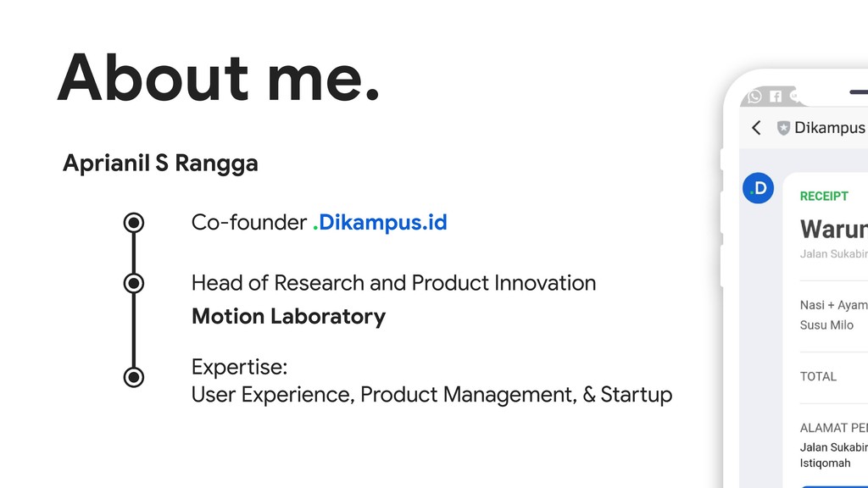Click the Warung heading in the receipt
The height and width of the screenshot is (488, 868).
coord(834,229)
